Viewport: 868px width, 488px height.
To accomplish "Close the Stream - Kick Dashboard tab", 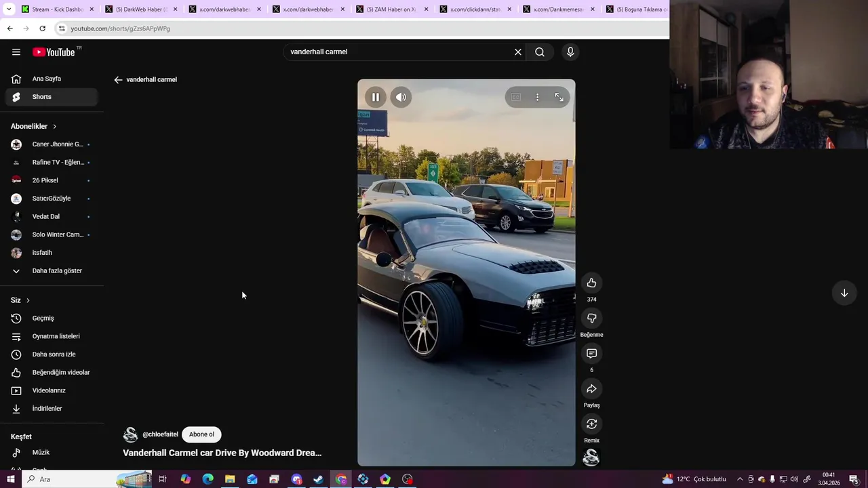I will (92, 9).
